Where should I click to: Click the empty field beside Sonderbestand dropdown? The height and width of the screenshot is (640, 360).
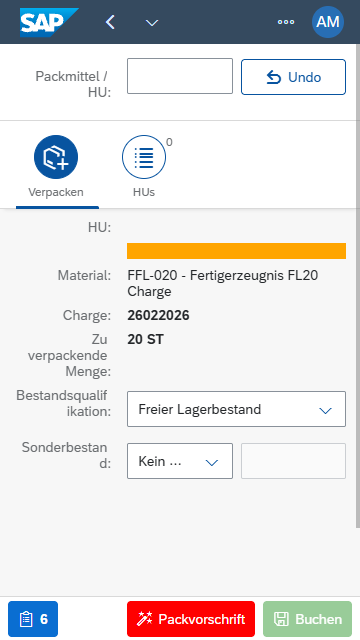(x=293, y=461)
